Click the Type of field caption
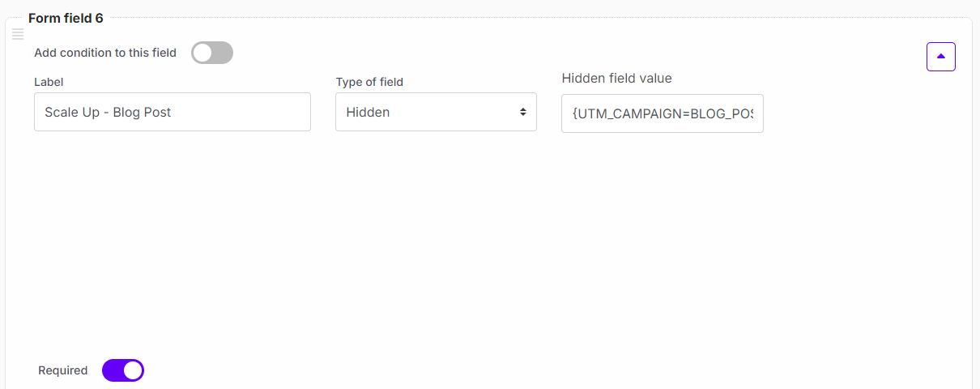 pos(369,82)
